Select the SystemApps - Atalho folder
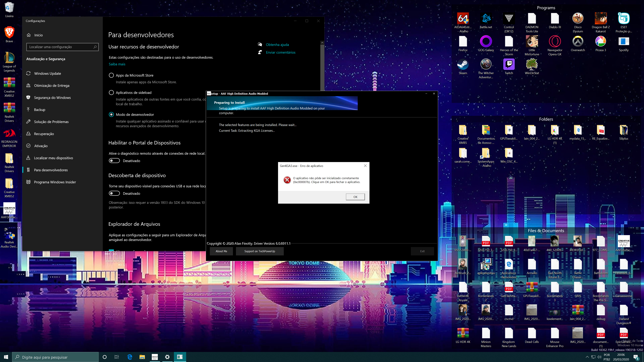This screenshot has width=644, height=362. (x=486, y=157)
